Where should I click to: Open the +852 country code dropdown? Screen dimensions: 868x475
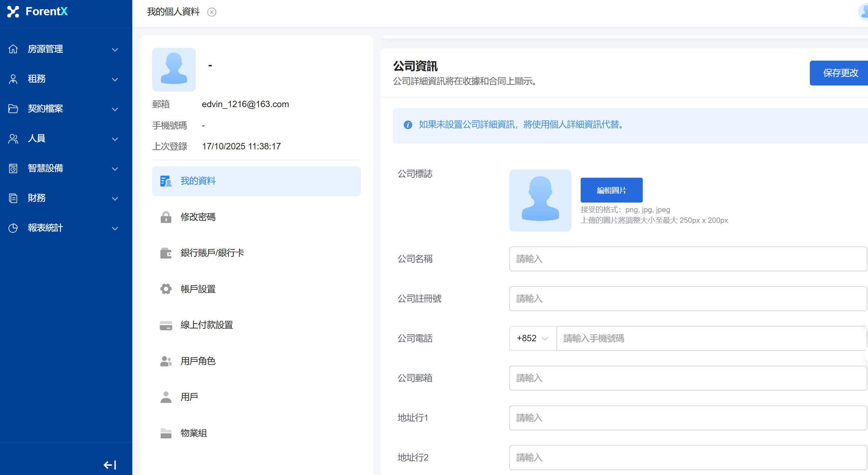tap(533, 338)
